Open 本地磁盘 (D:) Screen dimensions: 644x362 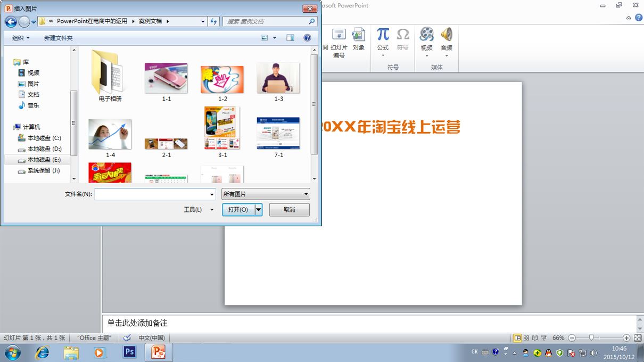tap(39, 149)
